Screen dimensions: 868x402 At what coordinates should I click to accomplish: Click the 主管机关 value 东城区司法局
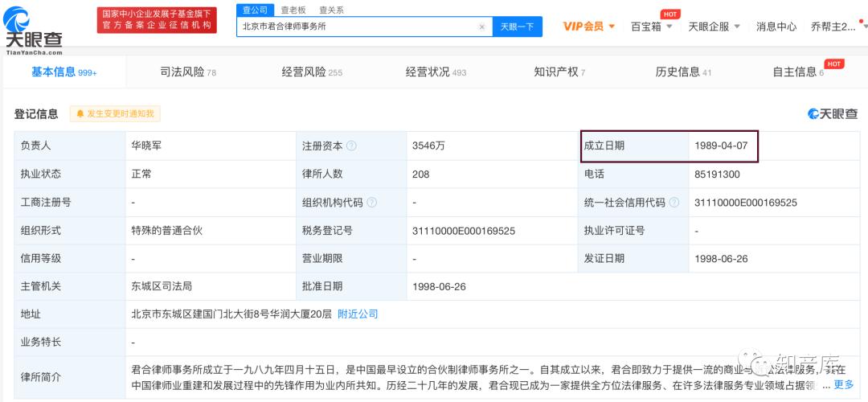pos(162,287)
